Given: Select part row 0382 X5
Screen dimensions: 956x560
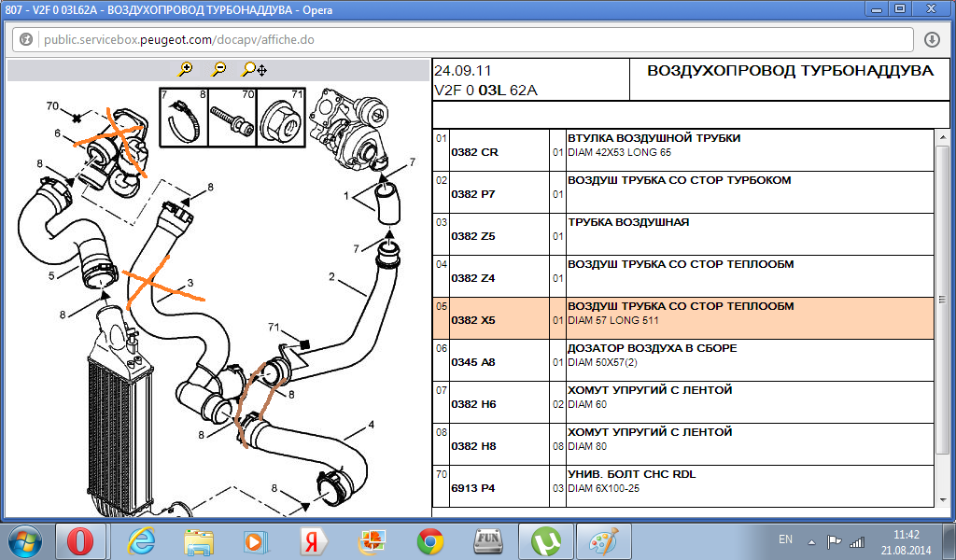Looking at the screenshot, I should tap(682, 318).
